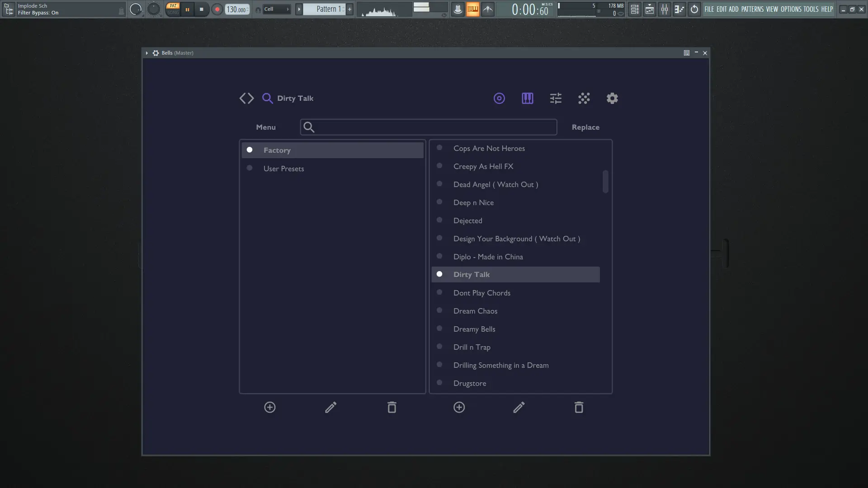
Task: Toggle the PAT/SONG mode switch
Action: [x=173, y=9]
